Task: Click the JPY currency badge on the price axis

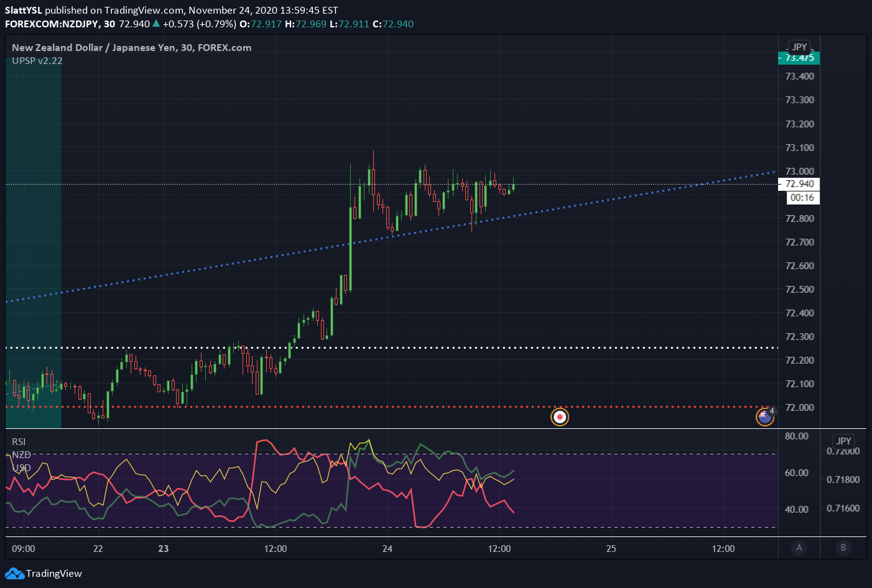Action: pos(799,47)
